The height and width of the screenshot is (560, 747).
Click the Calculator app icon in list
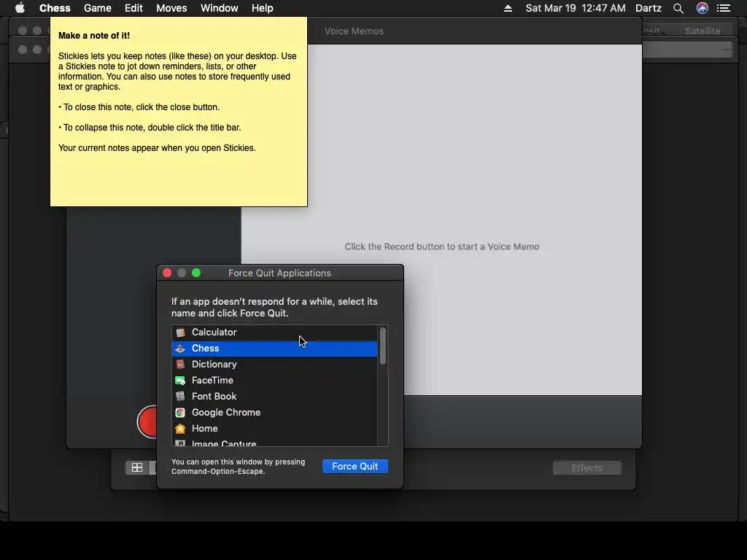point(180,332)
